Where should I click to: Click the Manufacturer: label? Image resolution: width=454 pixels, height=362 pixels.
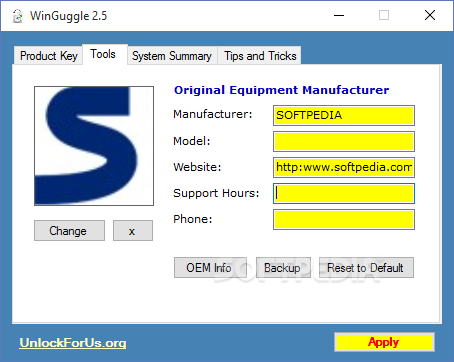point(213,114)
